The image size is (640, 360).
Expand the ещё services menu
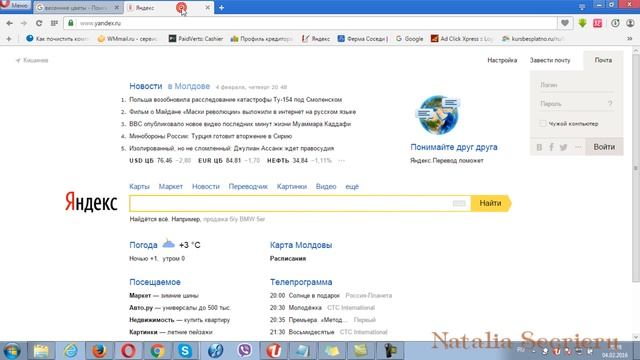pyautogui.click(x=352, y=187)
